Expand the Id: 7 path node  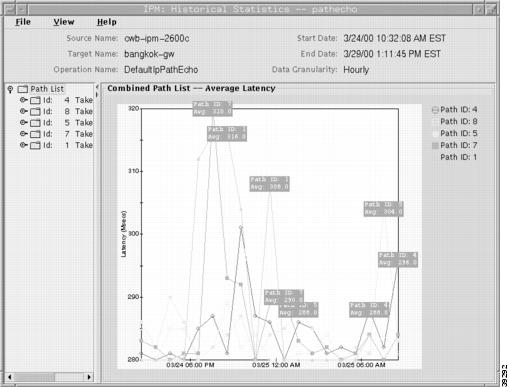(23, 134)
